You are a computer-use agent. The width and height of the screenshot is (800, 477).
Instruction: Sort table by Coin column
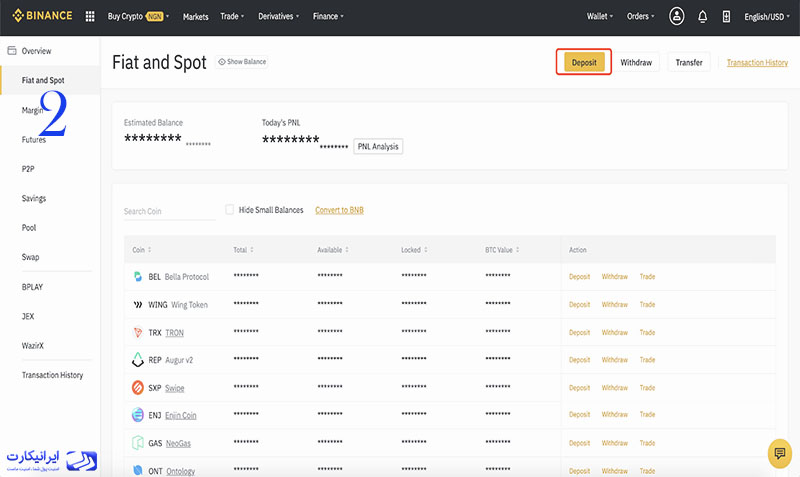pos(142,250)
